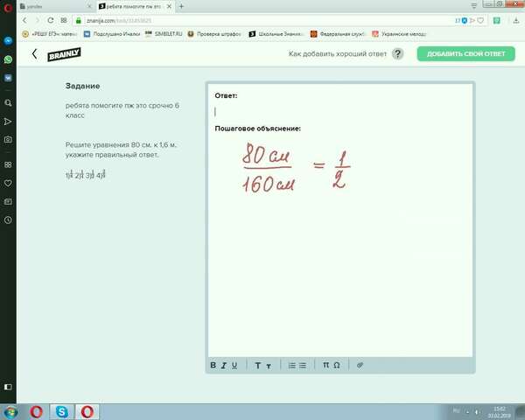Toggle bold formatting in the answer editor
Image resolution: width=525 pixels, height=420 pixels.
(x=213, y=365)
